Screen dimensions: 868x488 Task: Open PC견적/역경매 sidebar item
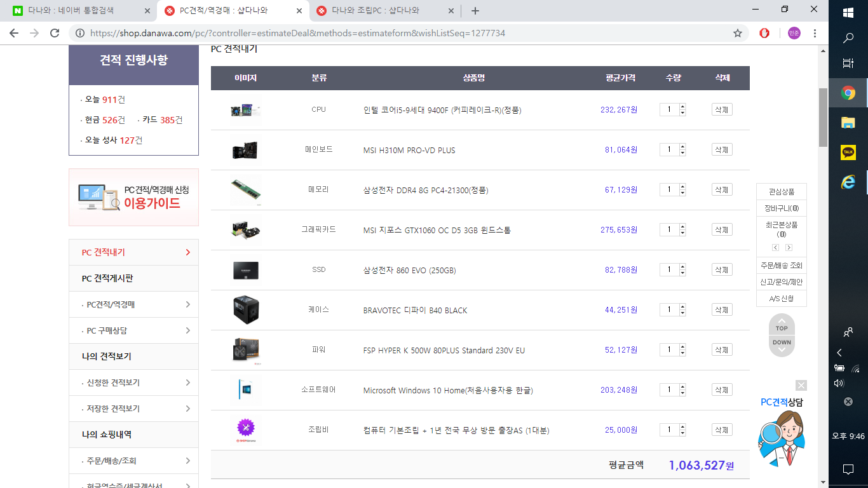pyautogui.click(x=133, y=304)
